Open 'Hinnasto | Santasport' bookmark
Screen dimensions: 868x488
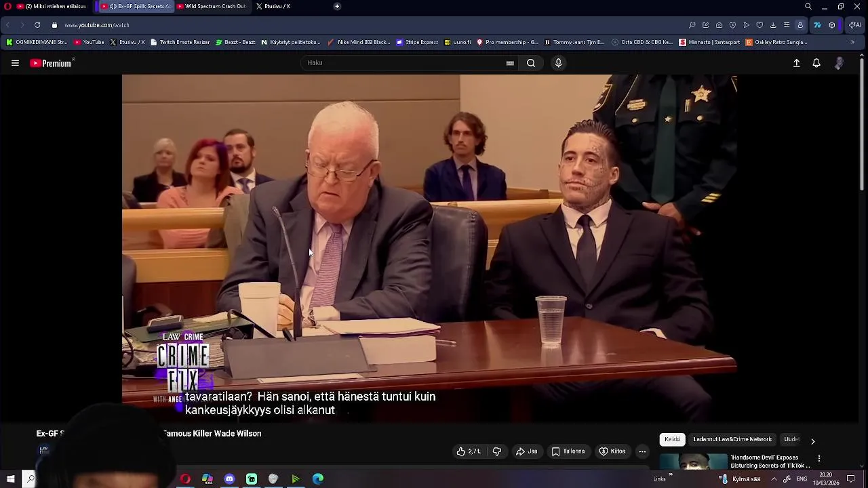(709, 42)
